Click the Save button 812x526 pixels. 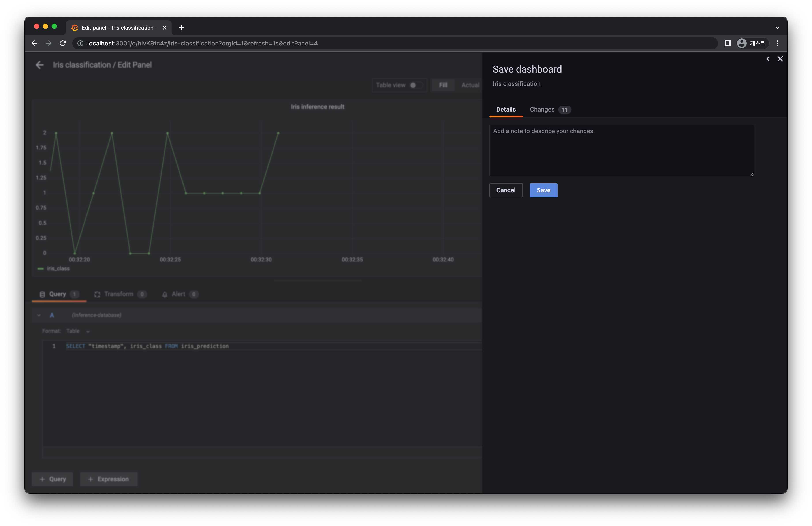(x=543, y=190)
